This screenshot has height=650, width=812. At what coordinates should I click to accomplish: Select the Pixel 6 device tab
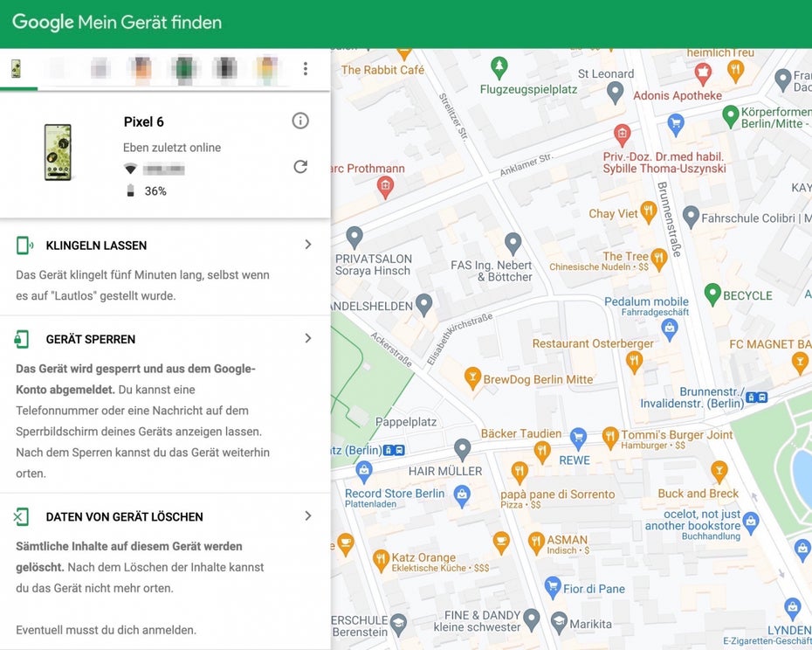coord(16,68)
